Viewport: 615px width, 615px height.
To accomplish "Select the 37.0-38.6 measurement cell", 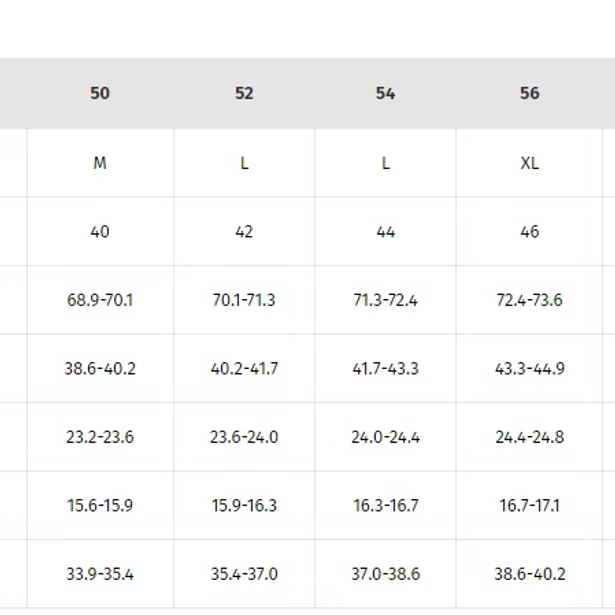I will 385,574.
